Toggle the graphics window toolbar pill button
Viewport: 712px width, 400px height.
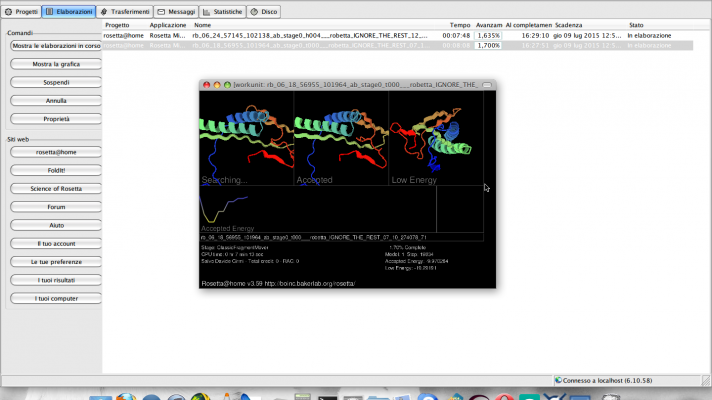tap(487, 85)
